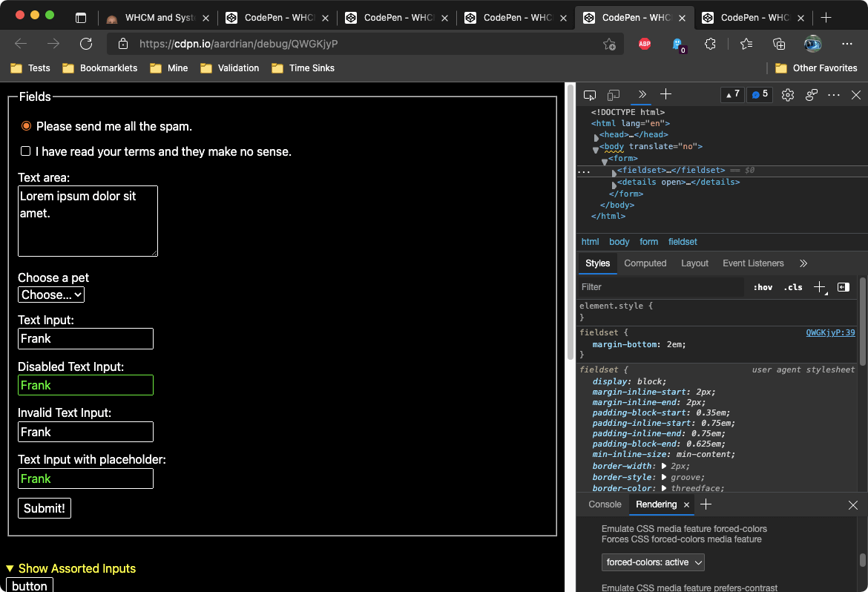868x592 pixels.
Task: Go back to previous page
Action: point(21,44)
